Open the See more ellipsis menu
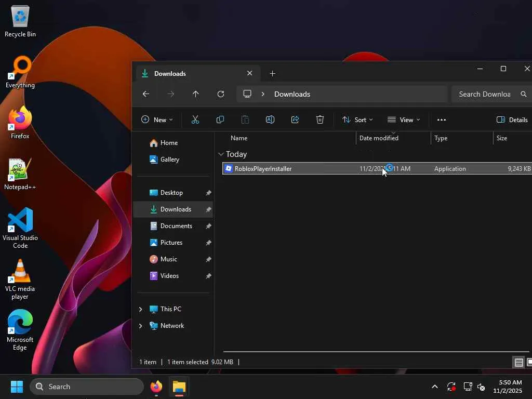This screenshot has height=399, width=532. 442,120
